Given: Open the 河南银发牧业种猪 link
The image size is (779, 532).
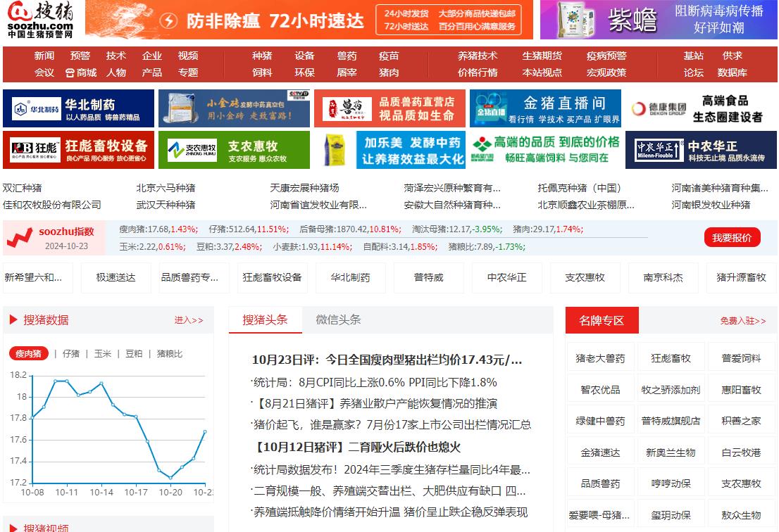Looking at the screenshot, I should 711,205.
